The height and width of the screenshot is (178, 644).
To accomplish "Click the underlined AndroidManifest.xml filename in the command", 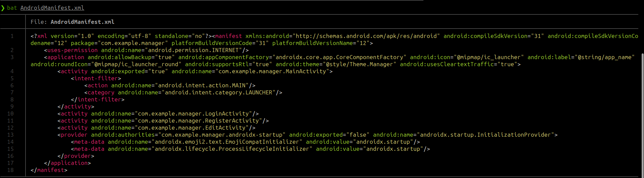I will (52, 8).
